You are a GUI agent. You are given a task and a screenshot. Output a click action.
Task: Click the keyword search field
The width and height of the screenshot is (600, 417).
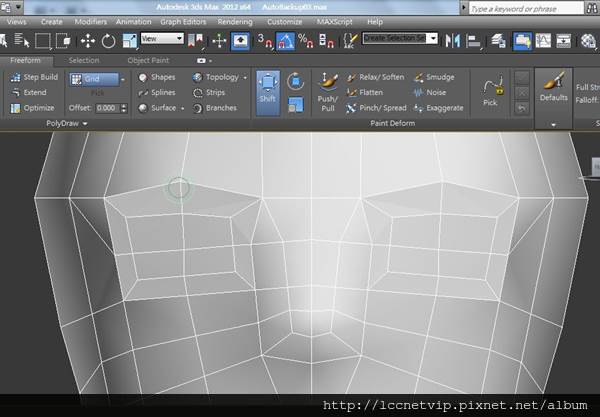[526, 8]
